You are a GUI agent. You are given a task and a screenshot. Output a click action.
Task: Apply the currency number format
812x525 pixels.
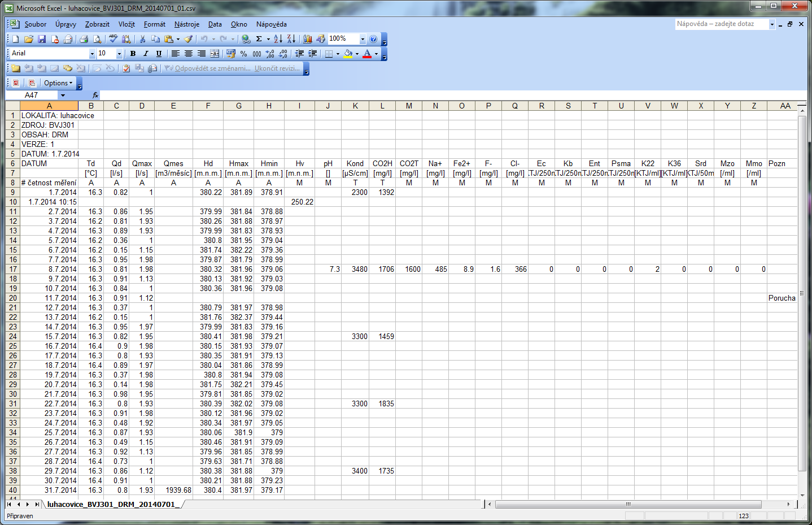(x=230, y=54)
